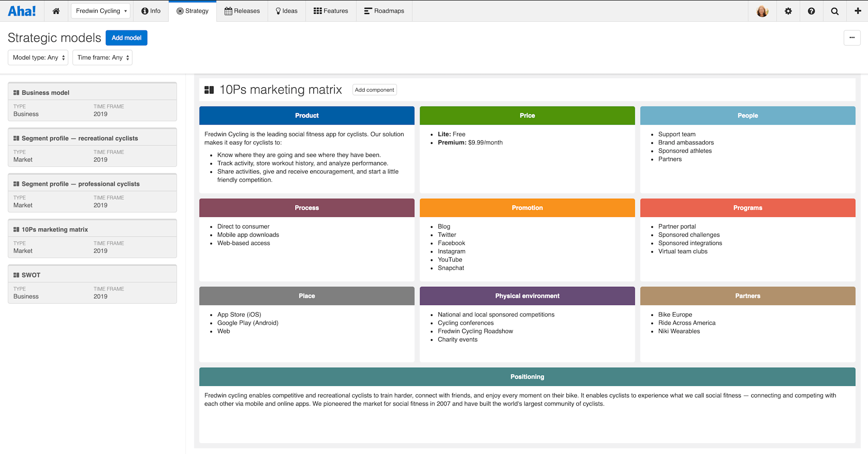Switch to the Roadmaps tab
The image size is (868, 454).
point(384,11)
